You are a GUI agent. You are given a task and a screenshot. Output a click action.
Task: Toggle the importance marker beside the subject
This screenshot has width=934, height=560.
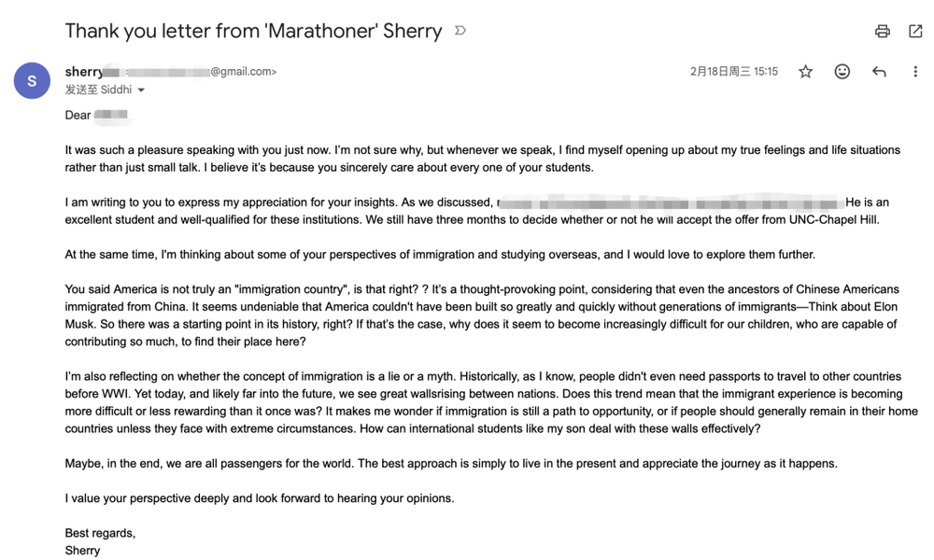point(460,31)
